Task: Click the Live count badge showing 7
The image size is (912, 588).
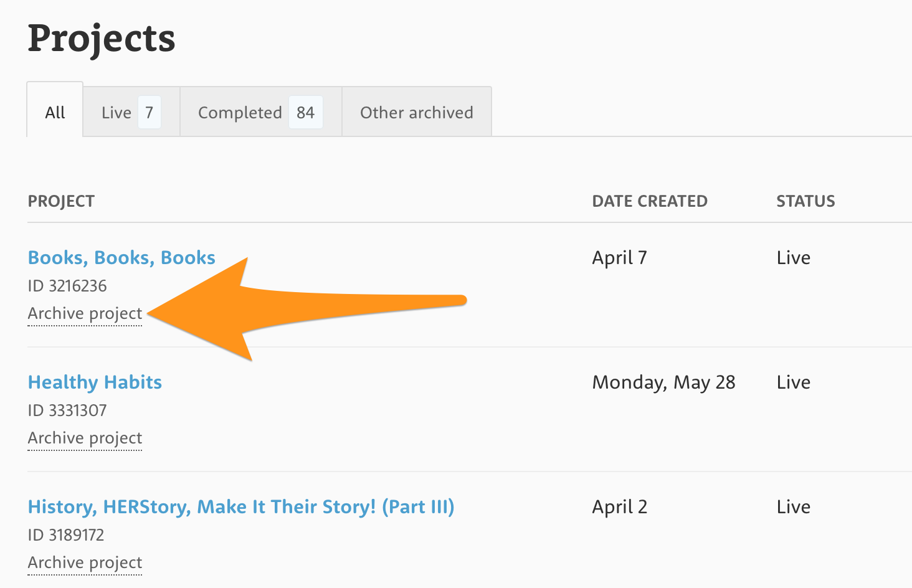Action: pos(150,112)
